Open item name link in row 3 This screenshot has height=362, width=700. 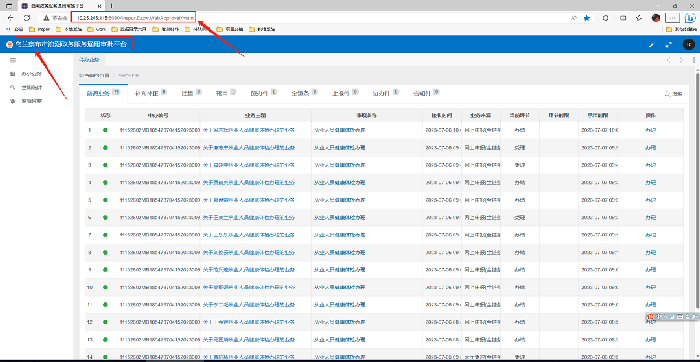pos(340,165)
